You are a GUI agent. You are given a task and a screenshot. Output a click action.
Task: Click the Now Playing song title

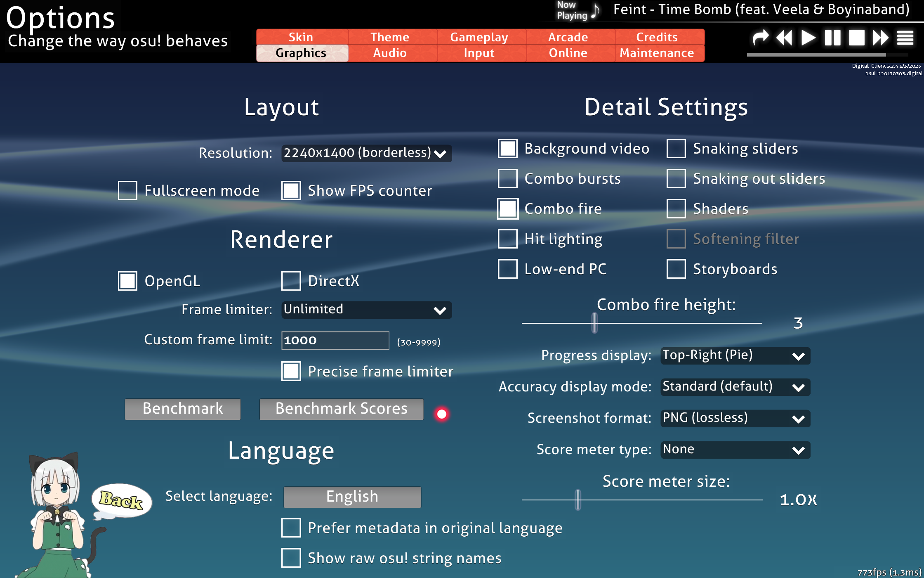click(x=761, y=9)
